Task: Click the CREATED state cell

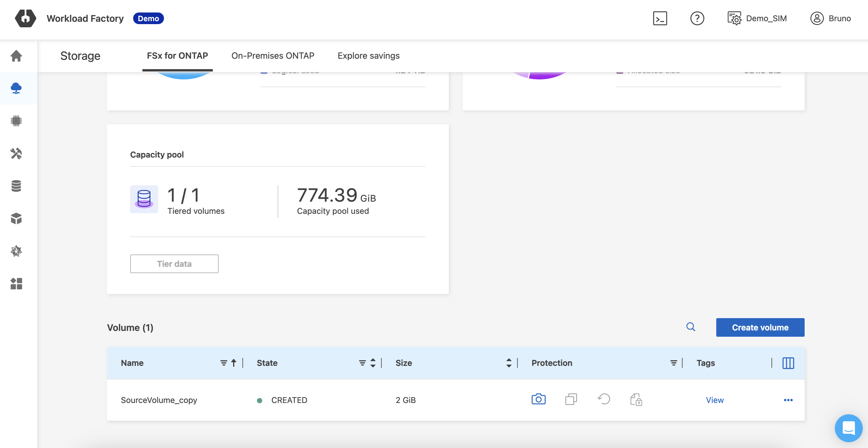Action: point(282,400)
